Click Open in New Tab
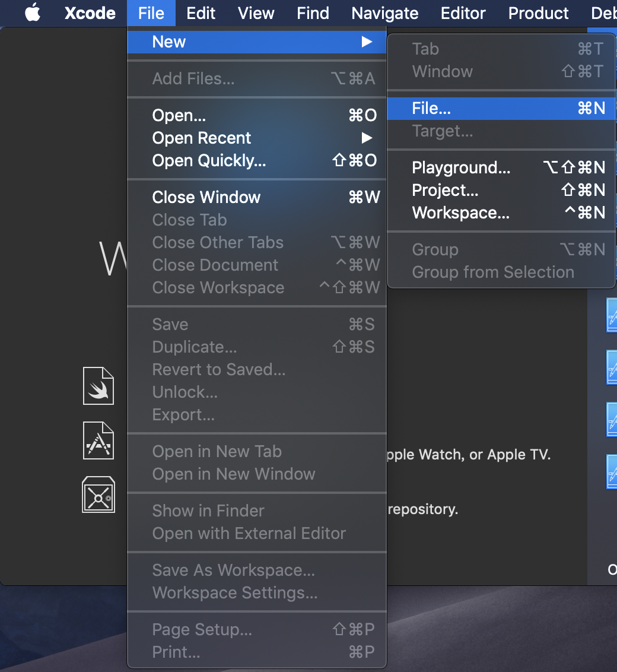This screenshot has height=672, width=617. 257,452
